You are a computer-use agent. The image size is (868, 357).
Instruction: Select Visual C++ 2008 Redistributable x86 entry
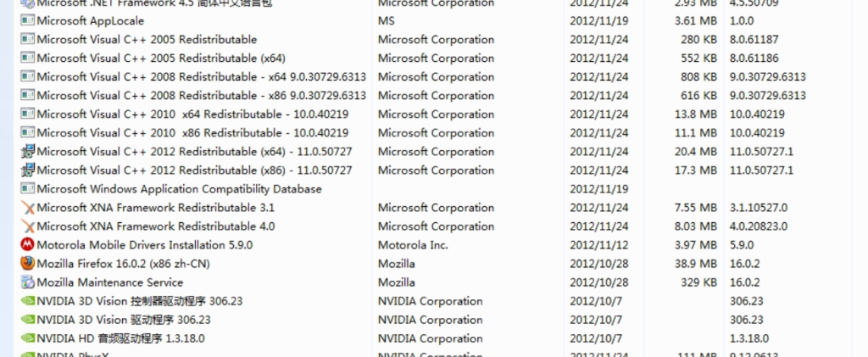click(x=202, y=96)
